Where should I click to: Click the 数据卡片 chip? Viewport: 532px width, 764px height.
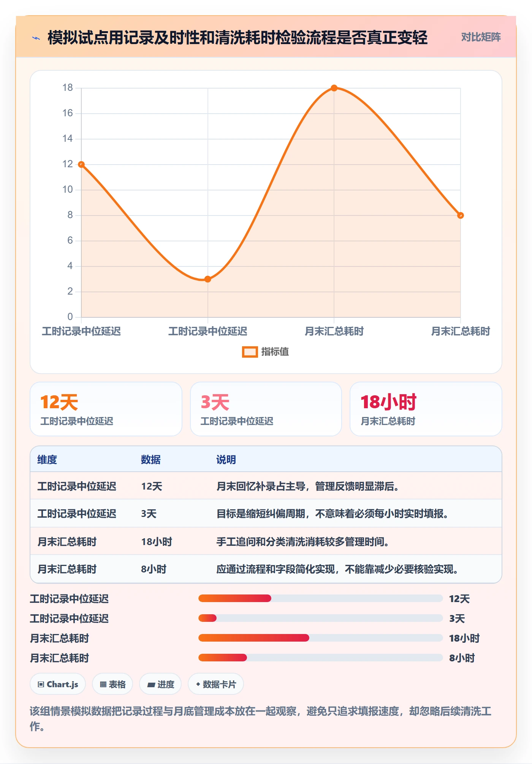pos(216,684)
